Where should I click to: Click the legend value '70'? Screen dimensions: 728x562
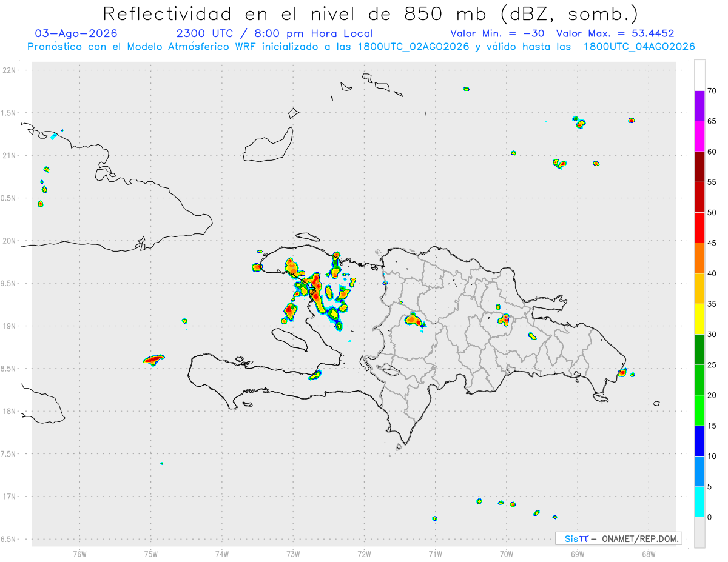pos(712,91)
